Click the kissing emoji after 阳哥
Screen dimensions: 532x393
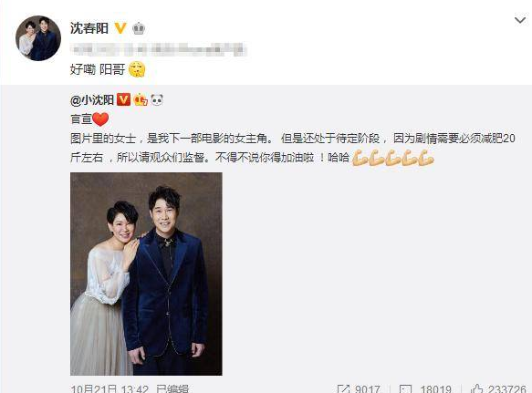(137, 69)
